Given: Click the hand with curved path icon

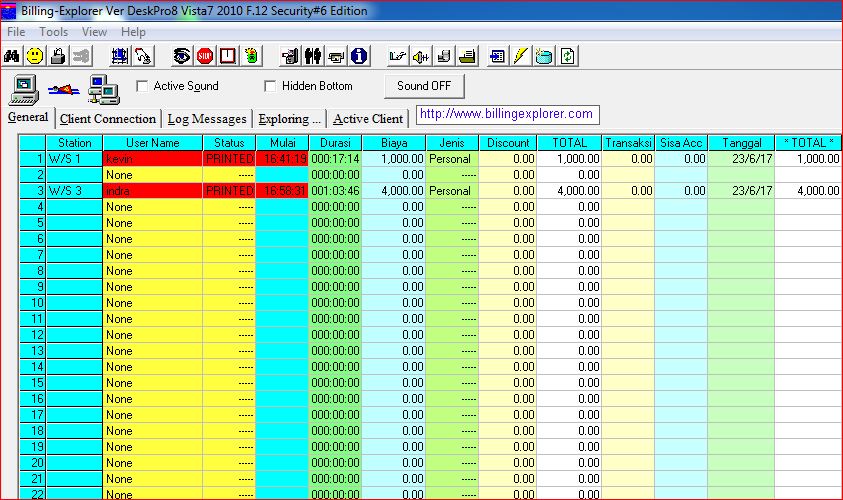Looking at the screenshot, I should (143, 56).
